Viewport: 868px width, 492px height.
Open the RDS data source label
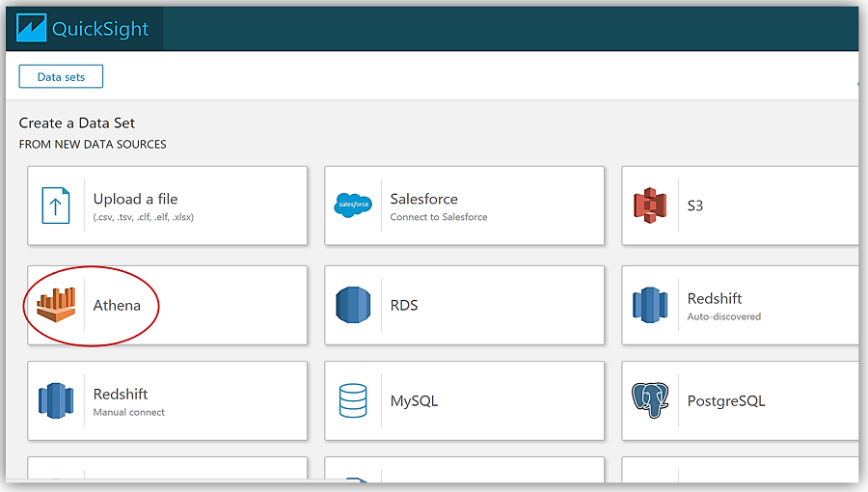pos(403,305)
